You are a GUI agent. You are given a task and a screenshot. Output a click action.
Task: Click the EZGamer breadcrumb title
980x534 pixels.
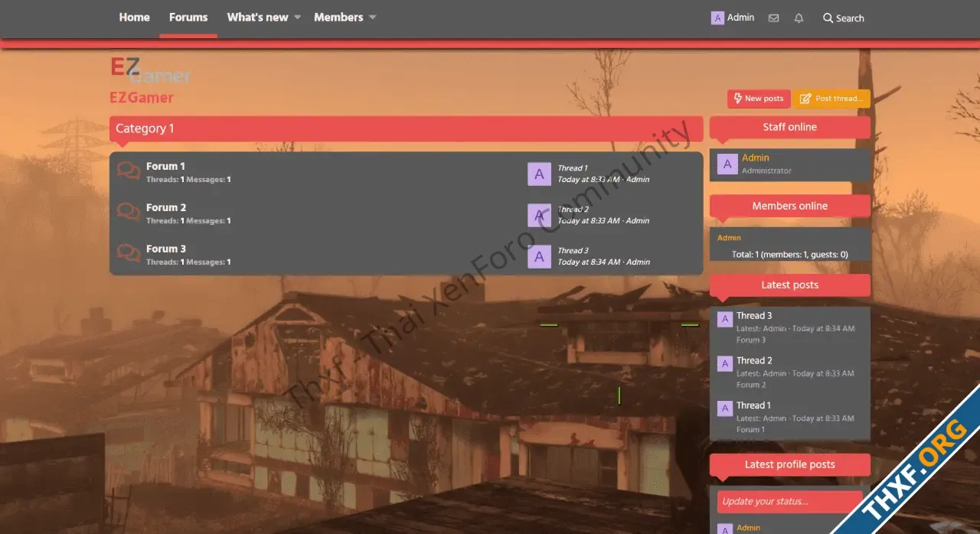pos(142,97)
